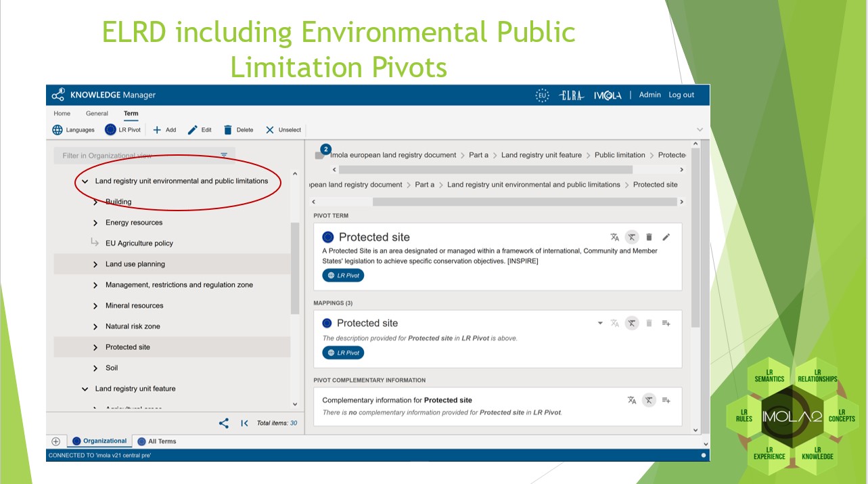Select EU Agriculture policy tree item
The image size is (868, 484).
coord(139,243)
